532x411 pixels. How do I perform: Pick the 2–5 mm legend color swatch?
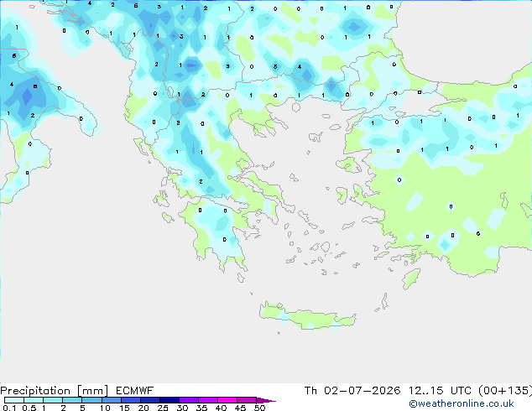(72, 400)
